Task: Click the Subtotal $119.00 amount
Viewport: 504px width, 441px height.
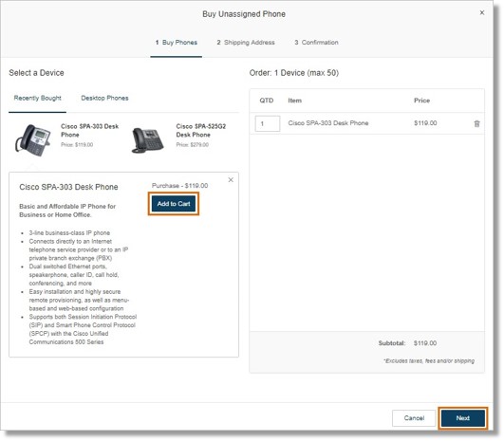Action: point(425,343)
